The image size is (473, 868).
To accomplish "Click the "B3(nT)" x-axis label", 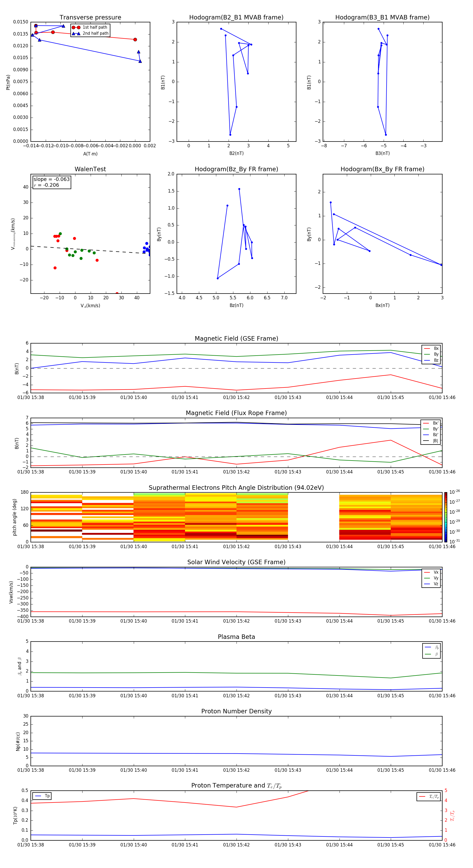I will point(382,153).
